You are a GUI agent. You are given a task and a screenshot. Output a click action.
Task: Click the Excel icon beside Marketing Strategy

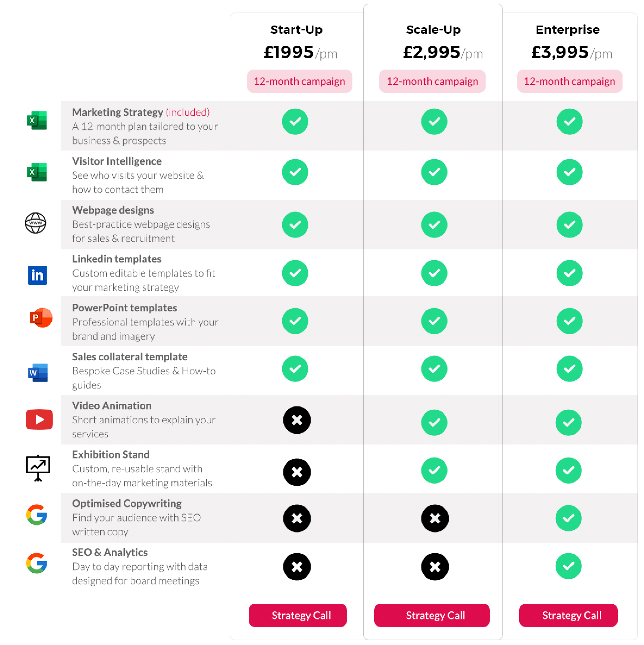[37, 120]
